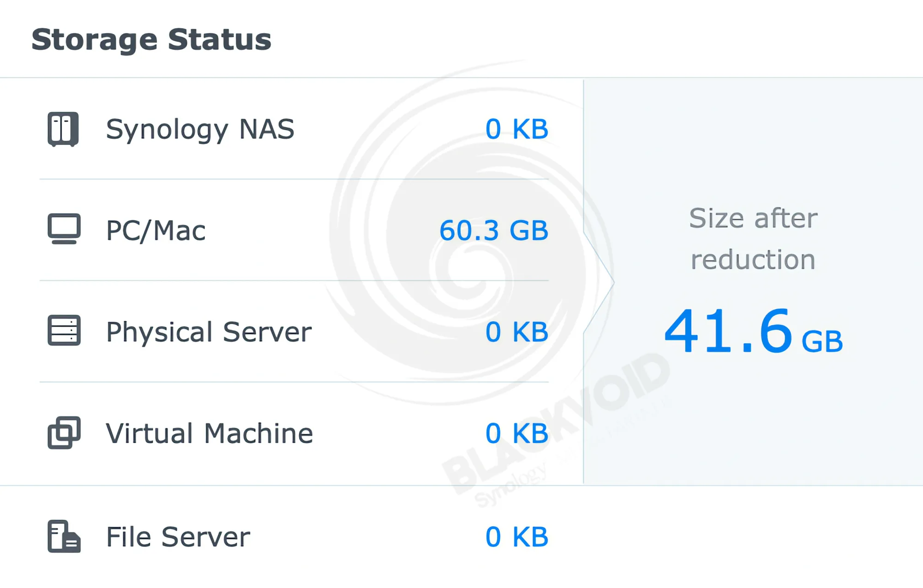Click the File Server 0 KB value
The image size is (923, 588).
(517, 537)
